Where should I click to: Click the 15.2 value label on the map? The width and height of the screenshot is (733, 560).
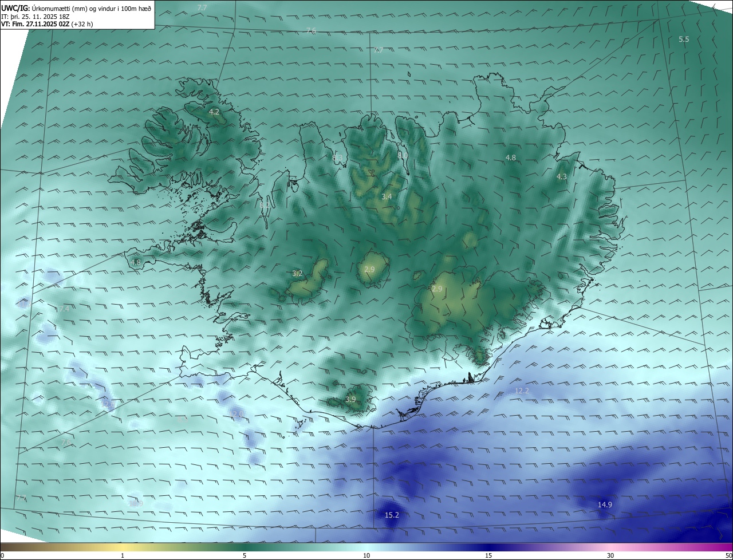[392, 515]
